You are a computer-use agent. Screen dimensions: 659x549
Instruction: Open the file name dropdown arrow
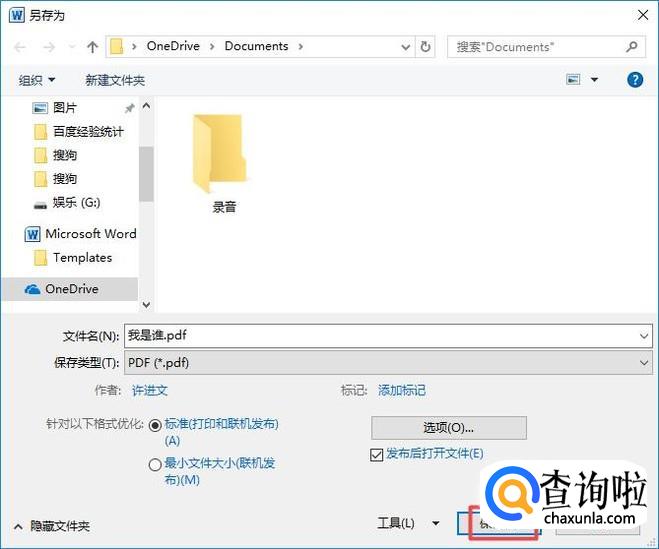[644, 336]
